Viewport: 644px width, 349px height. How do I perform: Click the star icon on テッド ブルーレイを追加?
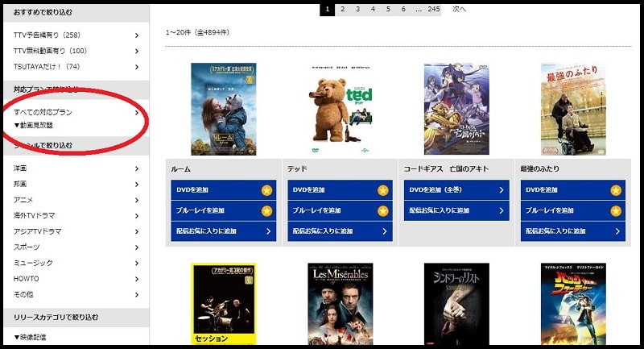[x=383, y=211]
